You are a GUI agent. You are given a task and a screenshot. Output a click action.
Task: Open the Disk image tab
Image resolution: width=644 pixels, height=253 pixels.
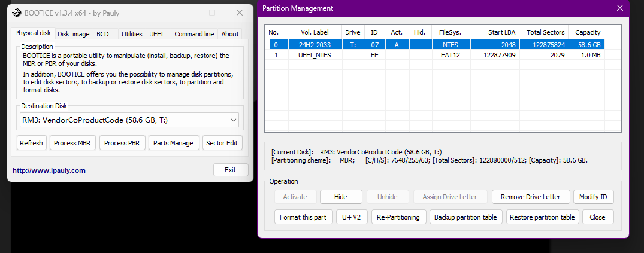74,34
